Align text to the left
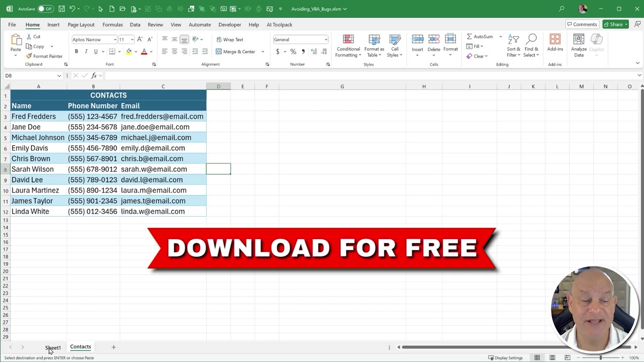 click(165, 51)
